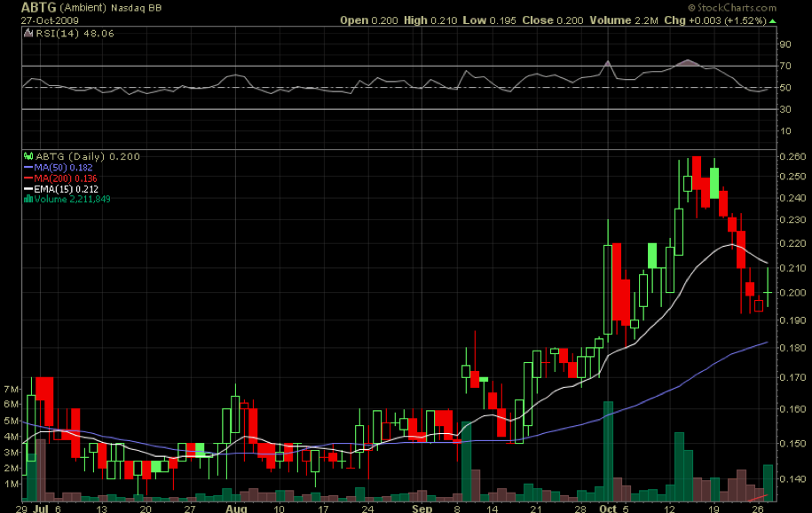The width and height of the screenshot is (812, 513).
Task: Click the tall green volume bar at Oct 1
Action: point(609,452)
